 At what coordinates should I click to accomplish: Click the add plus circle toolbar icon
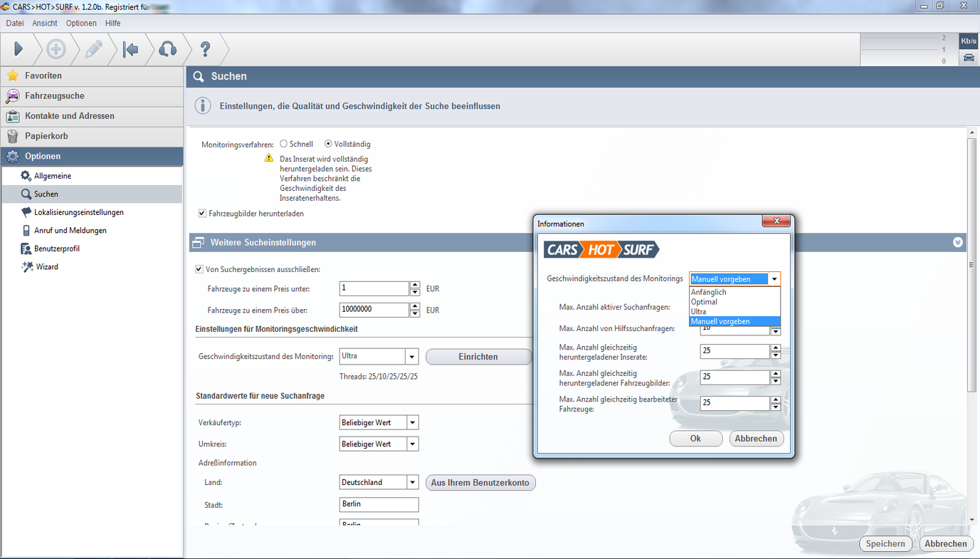(56, 49)
